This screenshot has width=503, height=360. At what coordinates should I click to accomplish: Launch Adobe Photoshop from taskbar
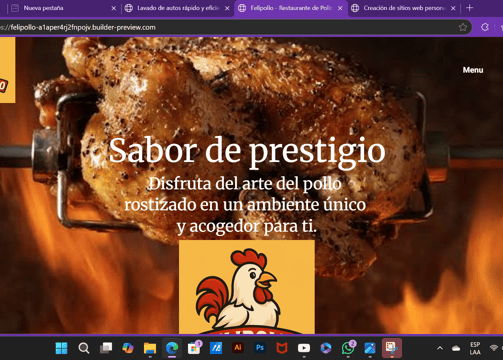click(260, 348)
